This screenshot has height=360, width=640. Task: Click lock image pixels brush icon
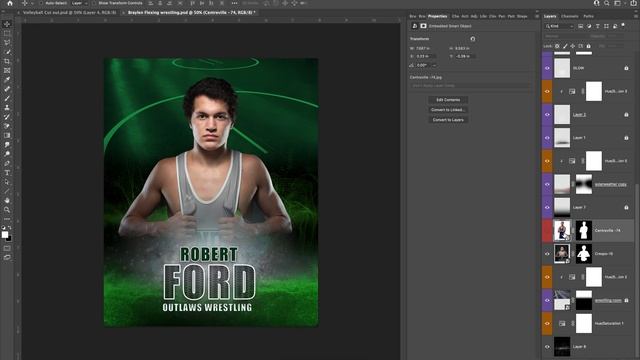pos(565,46)
